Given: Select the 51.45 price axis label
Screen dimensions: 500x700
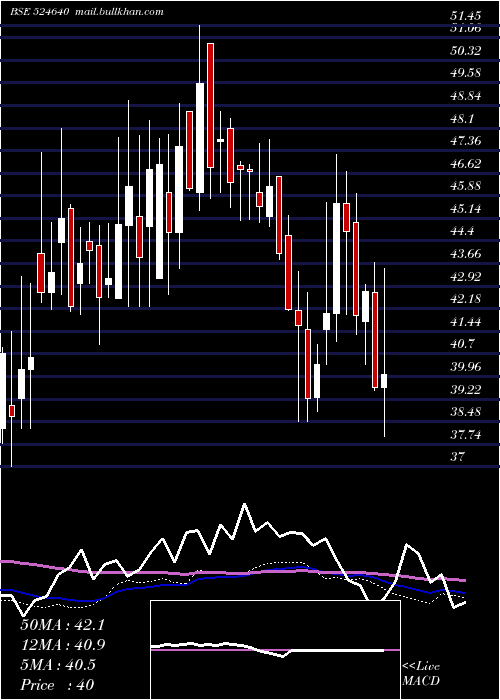Looking at the screenshot, I should coord(466,16).
